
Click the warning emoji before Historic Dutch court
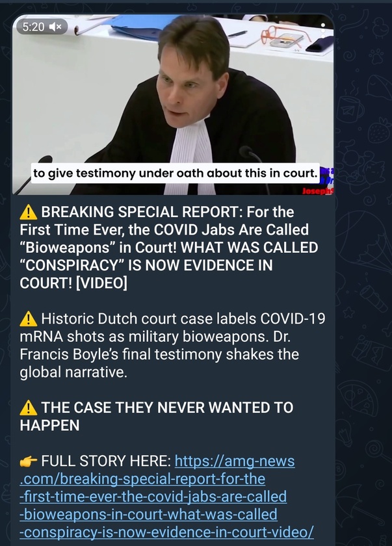point(28,318)
